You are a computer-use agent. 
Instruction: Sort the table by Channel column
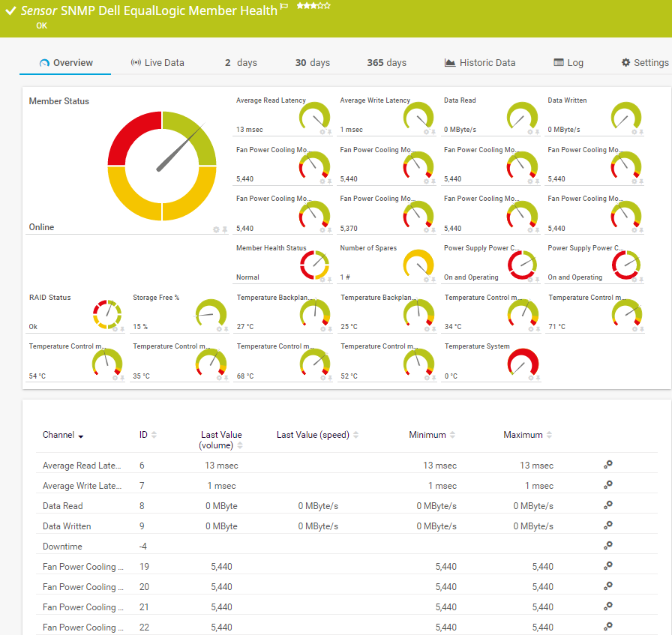tap(63, 436)
